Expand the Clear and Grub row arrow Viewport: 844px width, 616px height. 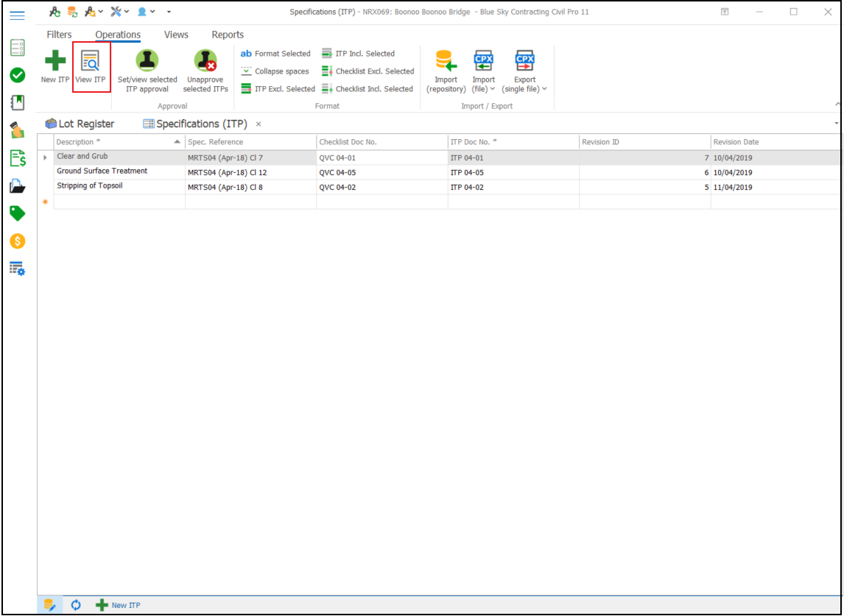tap(46, 157)
